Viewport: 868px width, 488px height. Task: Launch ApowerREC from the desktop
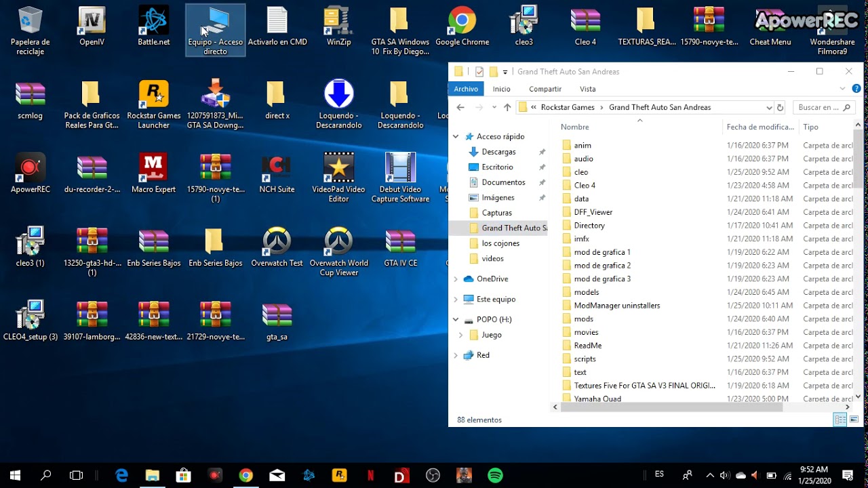(x=30, y=174)
